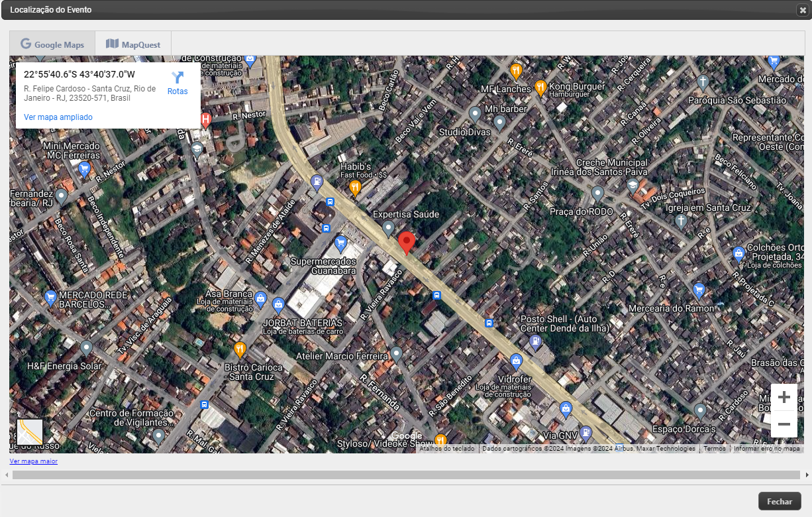Image resolution: width=812 pixels, height=517 pixels.
Task: Select the JORBAT BATERIAS shop marker
Action: click(x=279, y=306)
